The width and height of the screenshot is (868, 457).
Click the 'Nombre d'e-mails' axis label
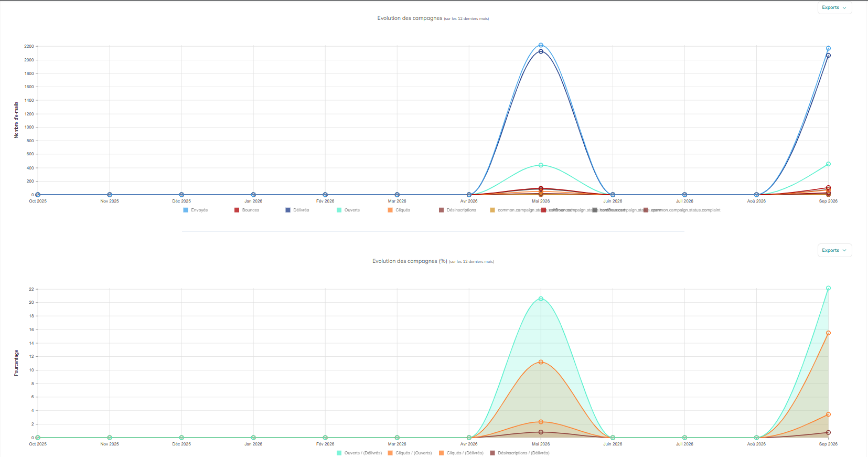16,120
